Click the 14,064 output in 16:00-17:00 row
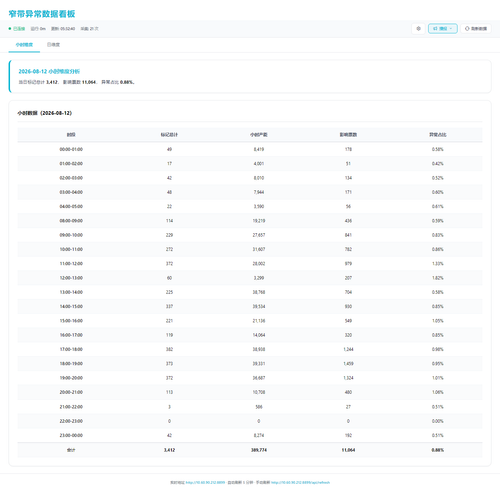Screen dimensions: 500x491 (259, 335)
